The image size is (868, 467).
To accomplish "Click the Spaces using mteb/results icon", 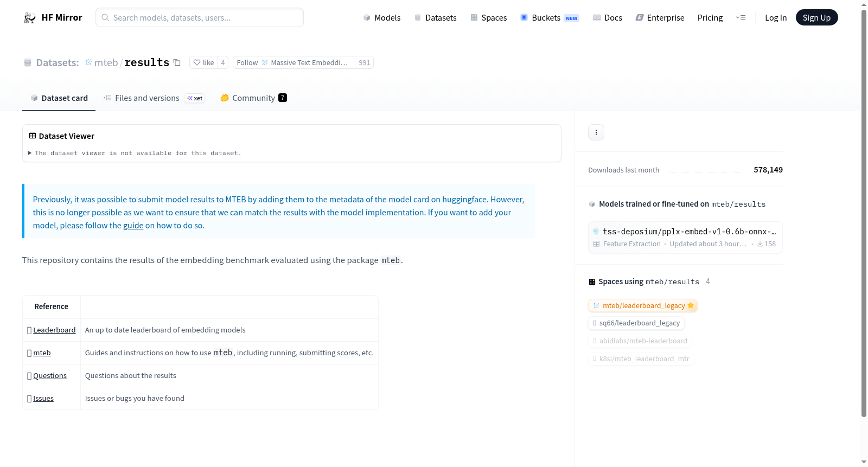I will coord(592,282).
